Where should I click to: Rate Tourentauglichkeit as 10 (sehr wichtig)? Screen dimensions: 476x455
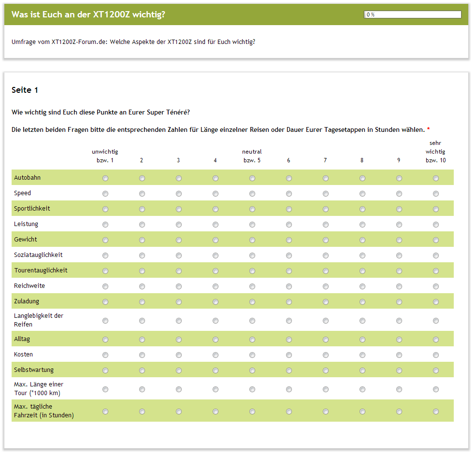click(x=436, y=271)
